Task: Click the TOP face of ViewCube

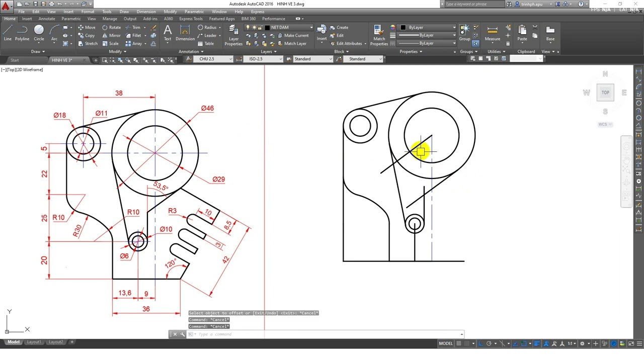Action: pos(605,93)
